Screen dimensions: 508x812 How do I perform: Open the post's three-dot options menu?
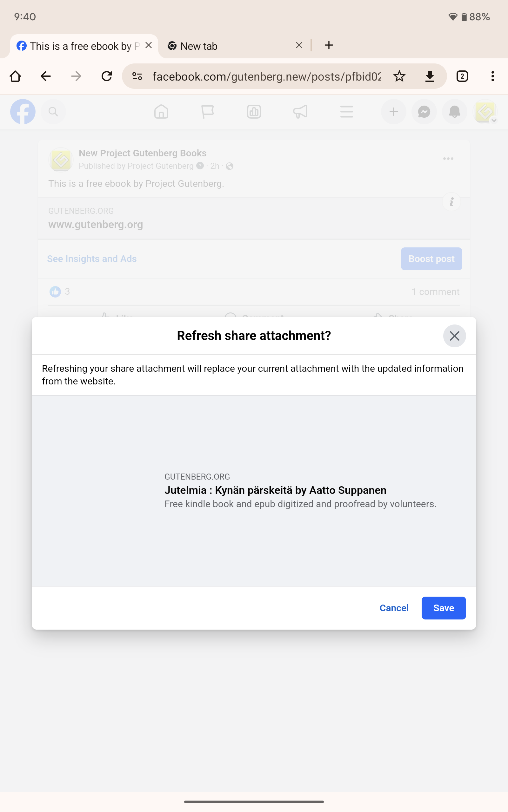[448, 158]
